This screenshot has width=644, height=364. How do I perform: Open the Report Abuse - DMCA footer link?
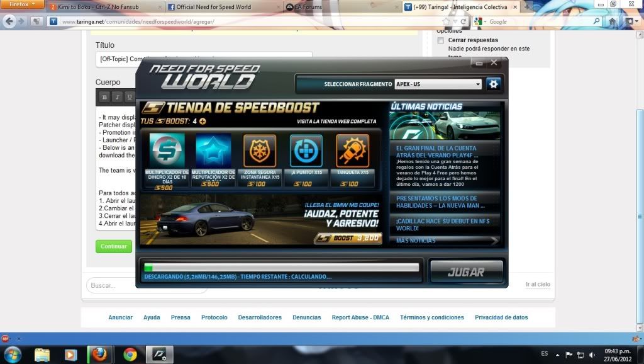[x=360, y=317]
